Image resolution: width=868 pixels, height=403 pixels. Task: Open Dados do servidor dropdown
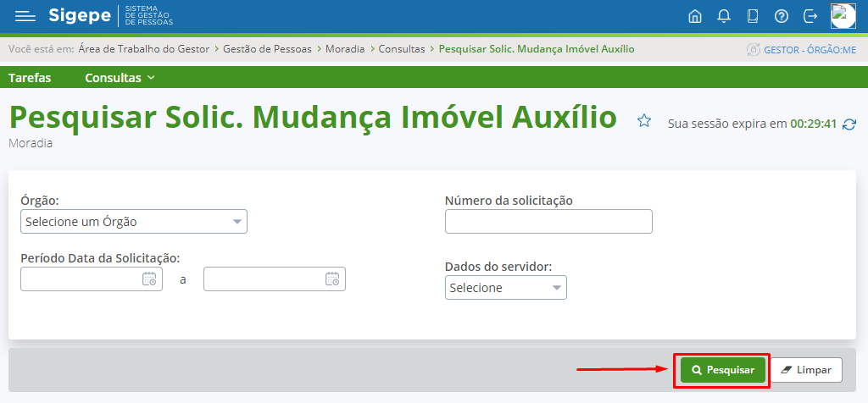point(506,288)
